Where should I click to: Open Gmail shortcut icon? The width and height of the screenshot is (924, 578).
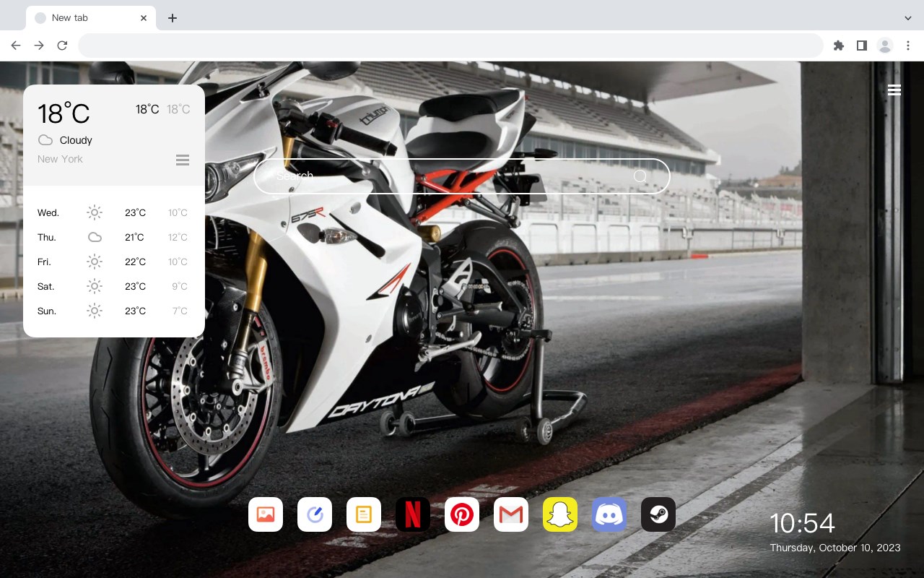pos(511,514)
